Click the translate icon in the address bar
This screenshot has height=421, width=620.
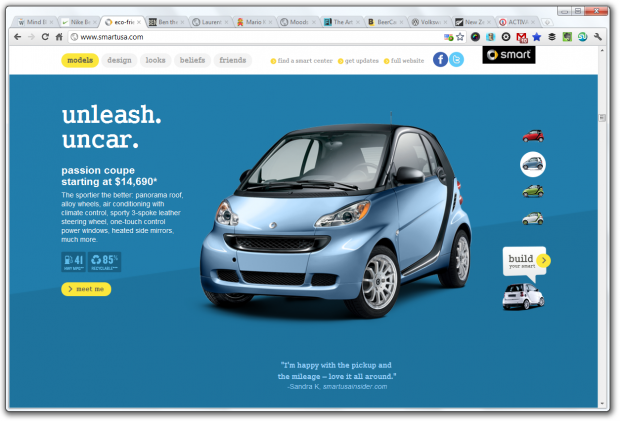click(x=448, y=37)
